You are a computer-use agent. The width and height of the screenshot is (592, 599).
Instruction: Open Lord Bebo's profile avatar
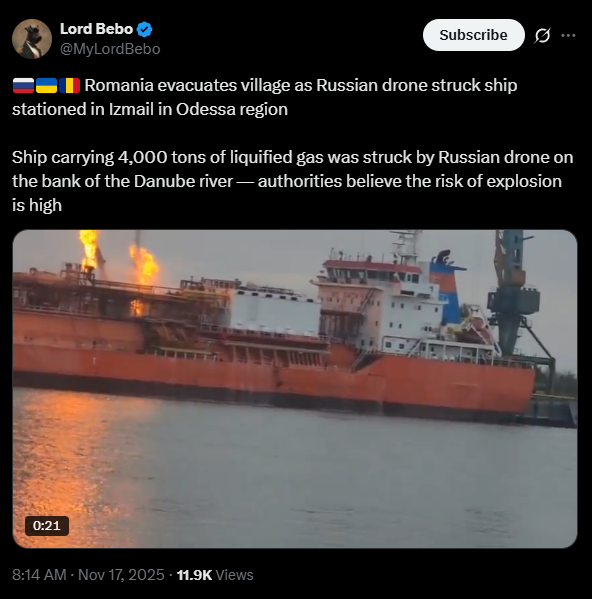(32, 39)
